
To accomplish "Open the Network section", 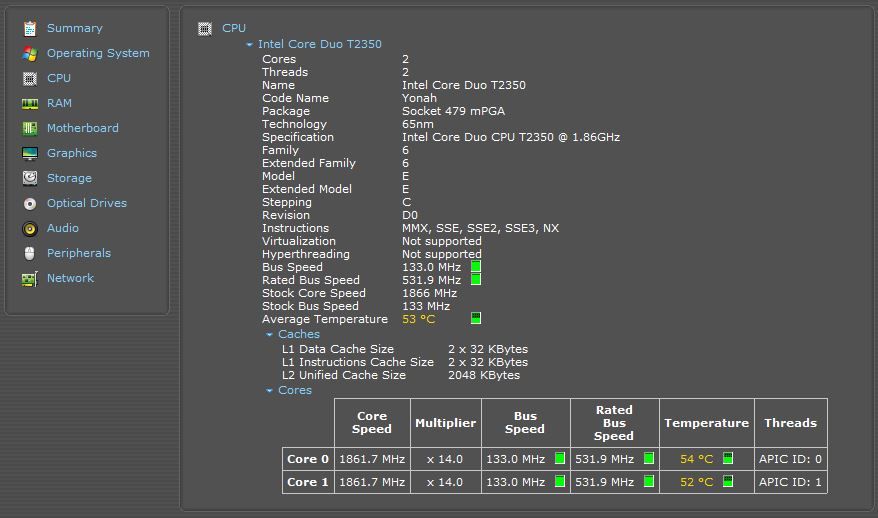I will [71, 278].
